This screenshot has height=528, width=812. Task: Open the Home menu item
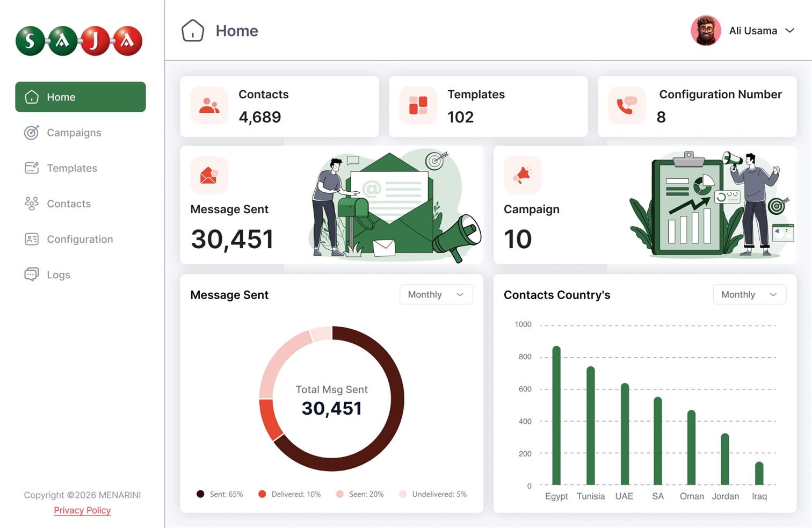click(81, 97)
